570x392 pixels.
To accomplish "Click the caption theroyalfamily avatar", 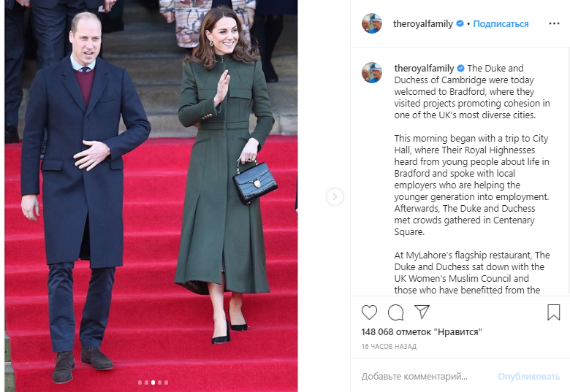I will 371,72.
